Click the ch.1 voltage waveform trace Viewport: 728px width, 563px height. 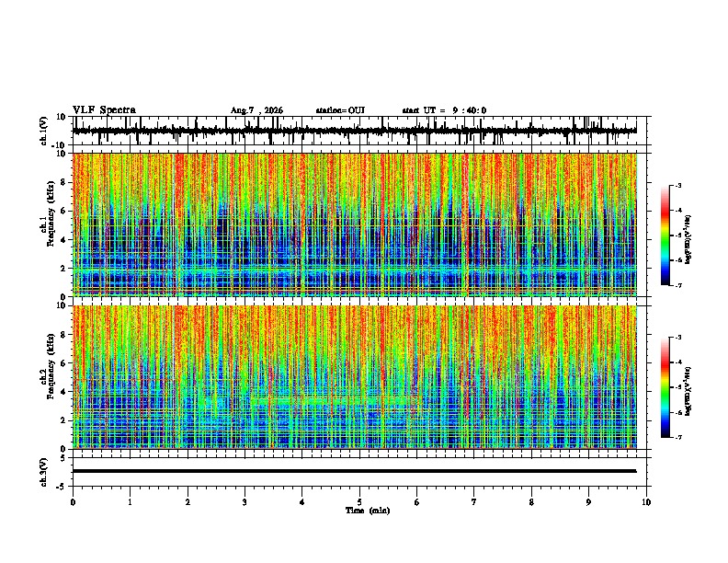coord(354,131)
